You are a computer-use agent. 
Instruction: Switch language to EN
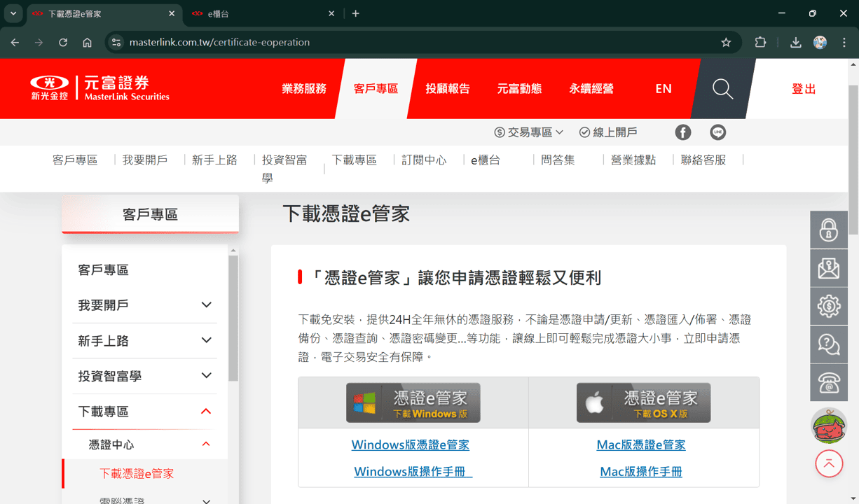(664, 89)
